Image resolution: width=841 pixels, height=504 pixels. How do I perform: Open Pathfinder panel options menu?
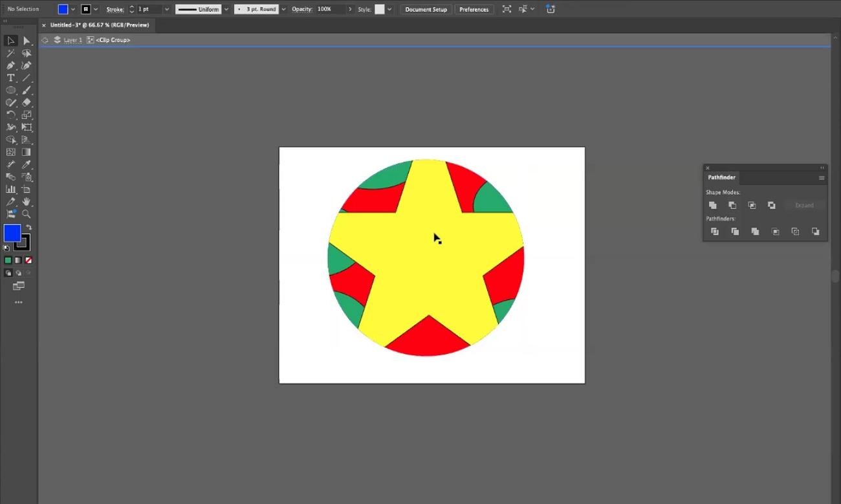[x=822, y=178]
